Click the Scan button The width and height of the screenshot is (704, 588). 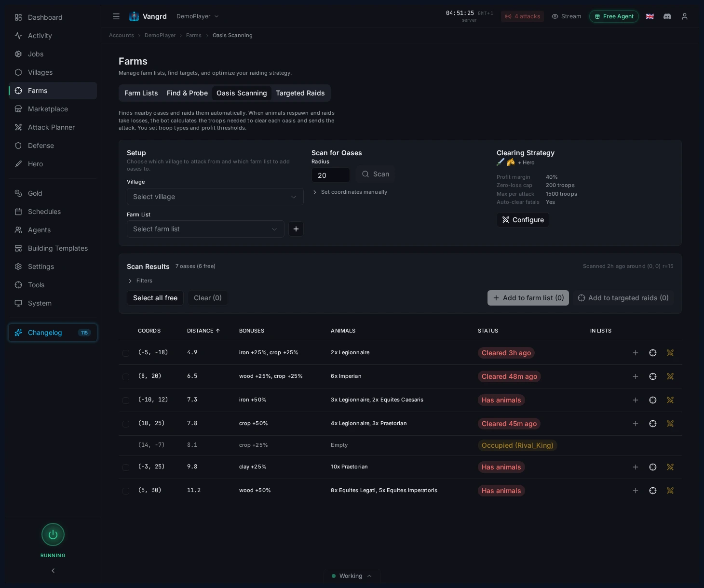376,174
